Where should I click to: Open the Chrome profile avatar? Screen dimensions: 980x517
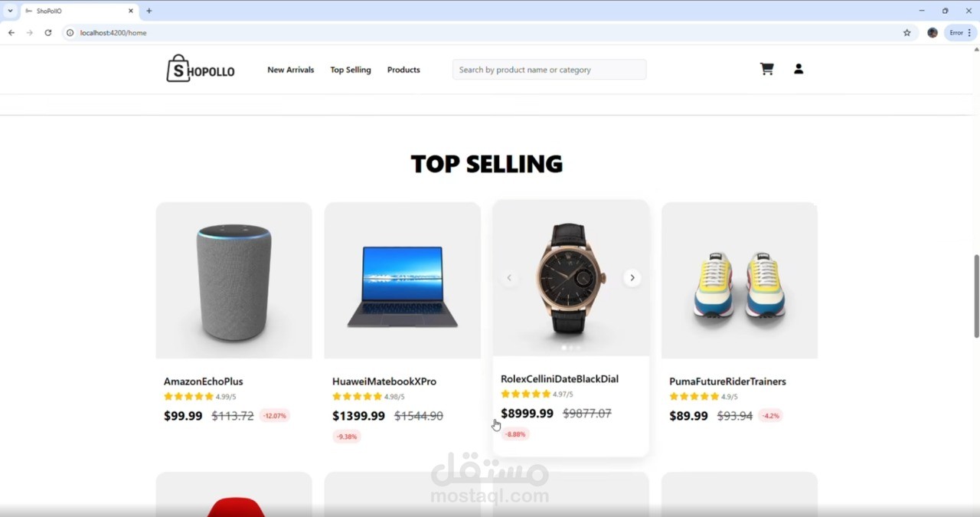click(933, 33)
